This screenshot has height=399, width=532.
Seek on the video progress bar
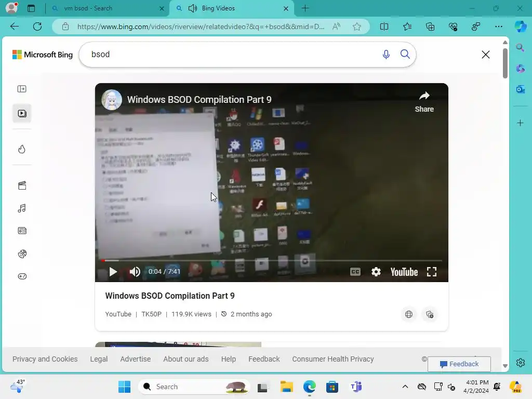[271, 261]
